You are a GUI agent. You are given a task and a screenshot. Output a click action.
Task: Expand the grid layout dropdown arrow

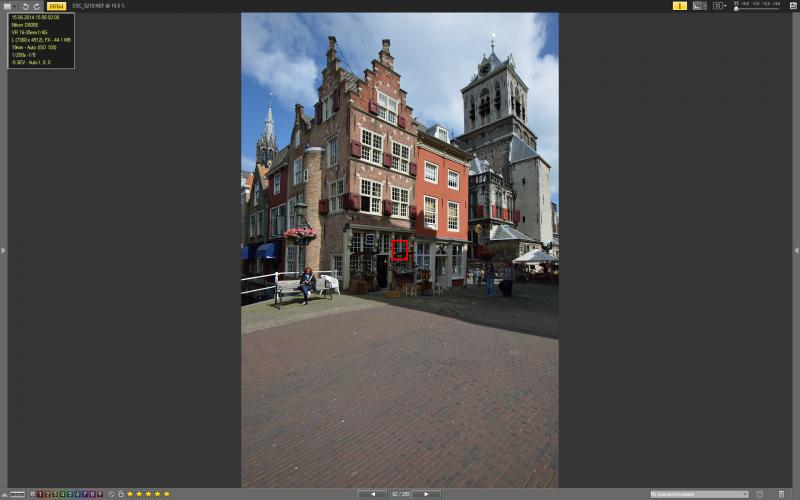726,6
